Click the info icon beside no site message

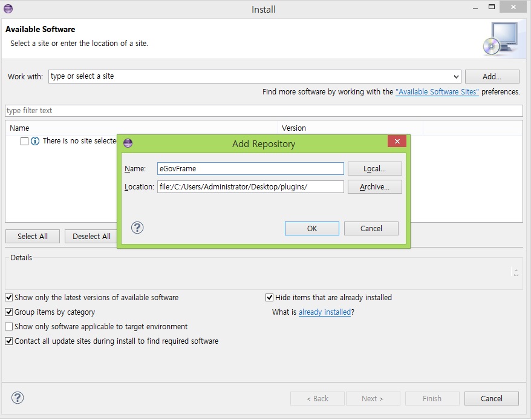(x=35, y=141)
